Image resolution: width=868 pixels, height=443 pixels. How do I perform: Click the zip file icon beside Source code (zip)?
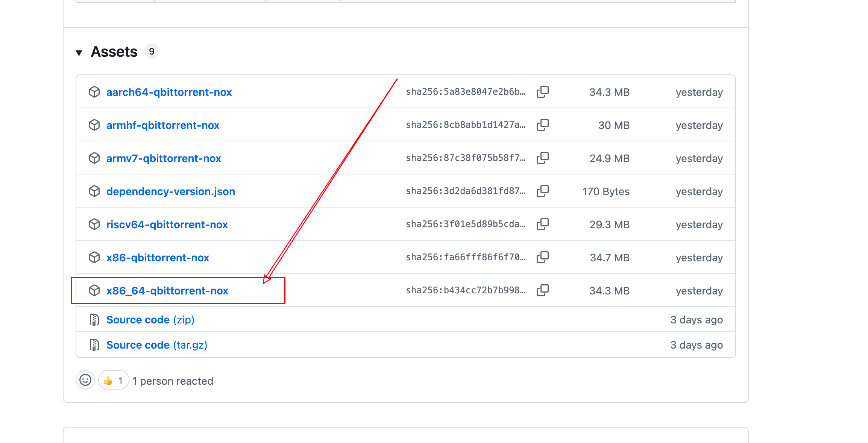pos(94,320)
